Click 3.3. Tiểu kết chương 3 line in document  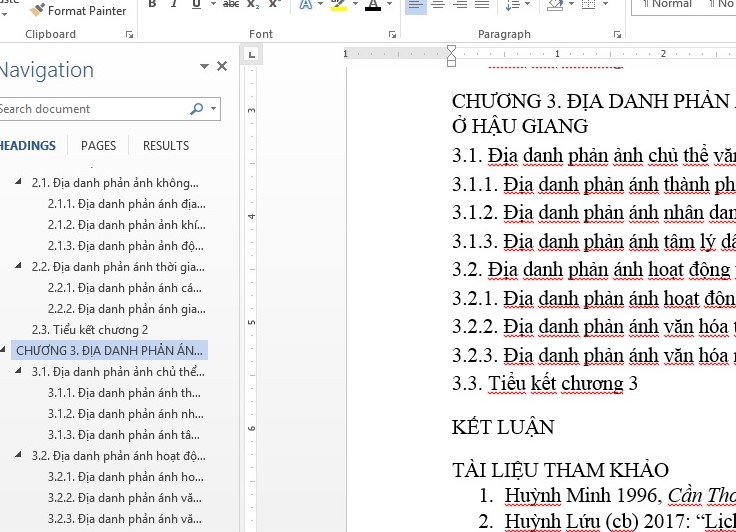545,384
